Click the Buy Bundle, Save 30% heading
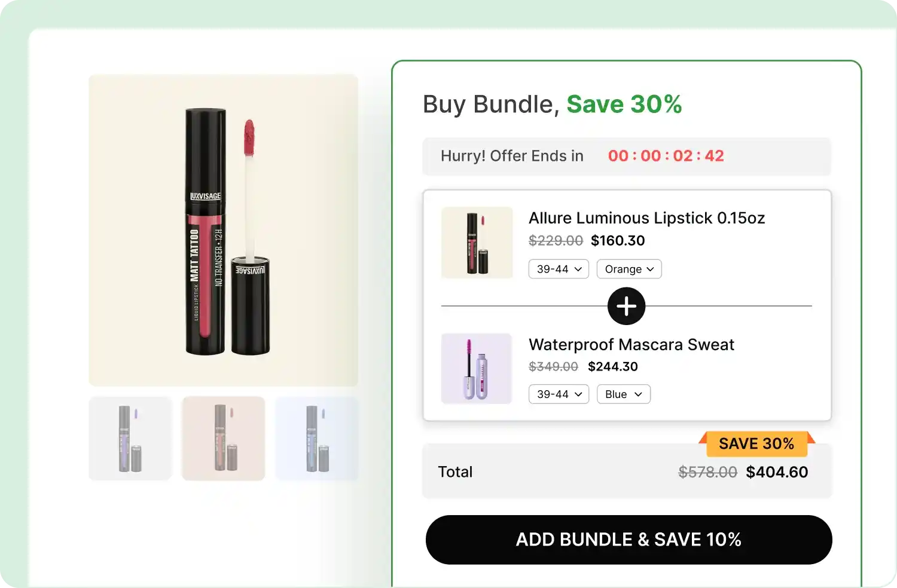This screenshot has height=588, width=897. (x=552, y=104)
